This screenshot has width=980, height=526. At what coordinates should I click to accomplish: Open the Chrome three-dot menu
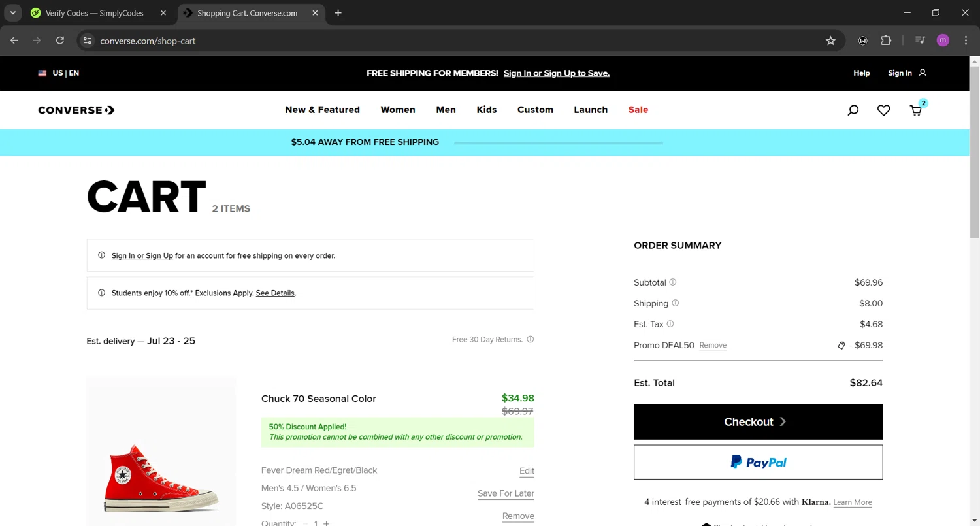click(966, 41)
